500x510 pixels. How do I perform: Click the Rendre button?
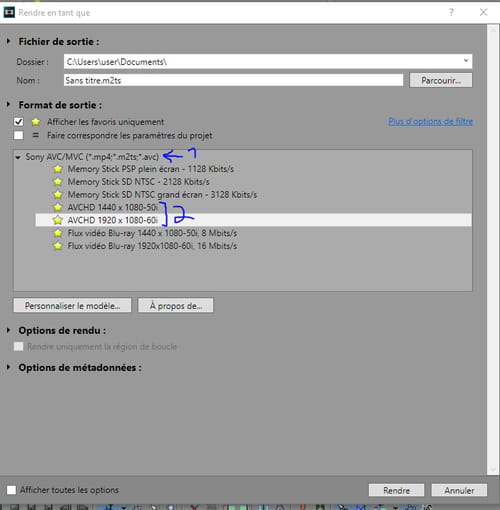point(396,490)
